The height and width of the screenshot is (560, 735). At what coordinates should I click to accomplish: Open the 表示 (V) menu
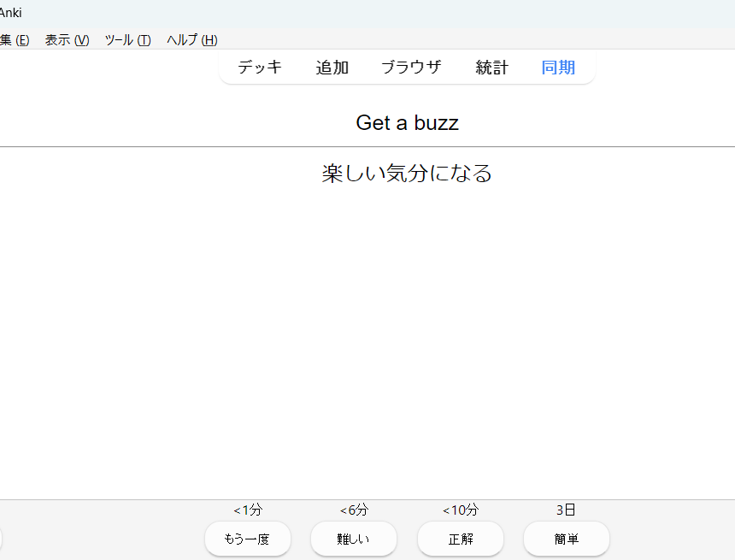(67, 40)
